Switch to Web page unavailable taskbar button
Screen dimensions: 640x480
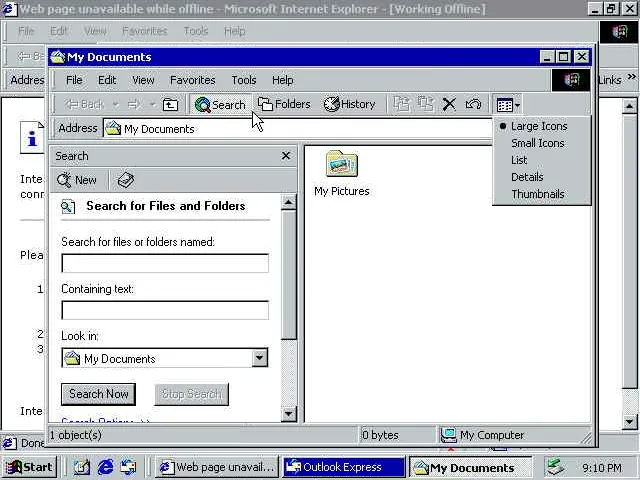pos(217,467)
